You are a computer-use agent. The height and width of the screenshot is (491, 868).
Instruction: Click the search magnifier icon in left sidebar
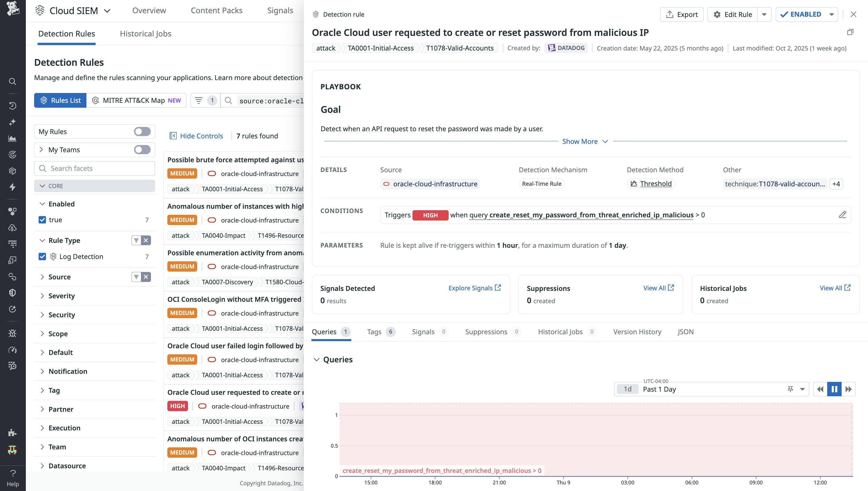(12, 81)
